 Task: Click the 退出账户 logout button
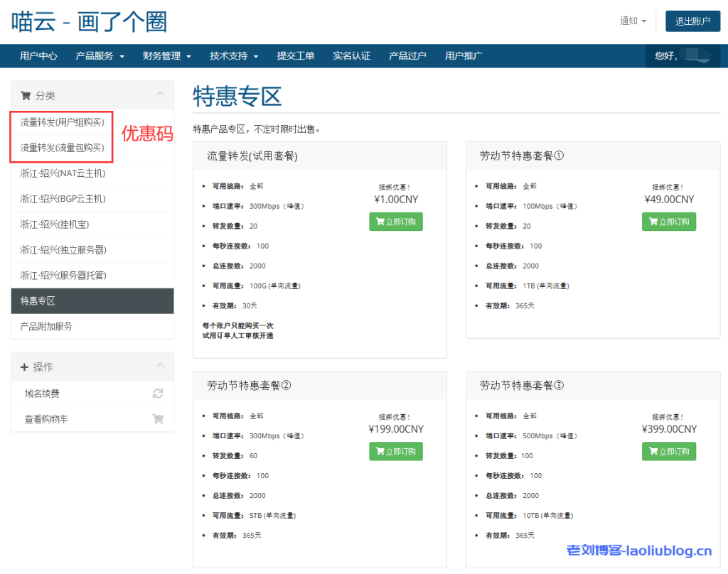[x=692, y=21]
